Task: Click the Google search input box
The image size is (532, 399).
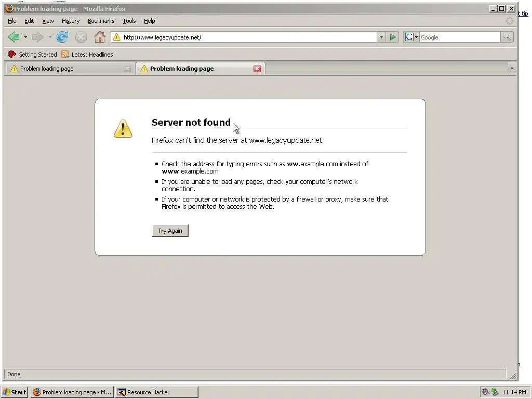Action: [460, 37]
